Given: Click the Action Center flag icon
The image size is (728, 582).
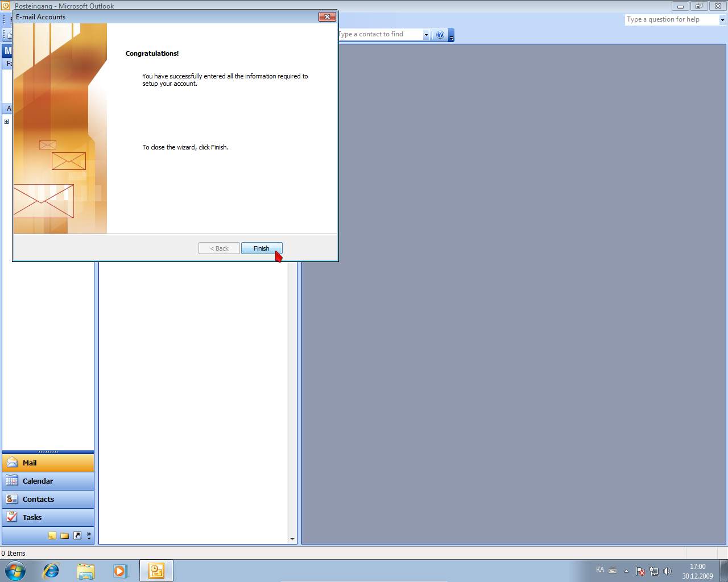Looking at the screenshot, I should 640,571.
